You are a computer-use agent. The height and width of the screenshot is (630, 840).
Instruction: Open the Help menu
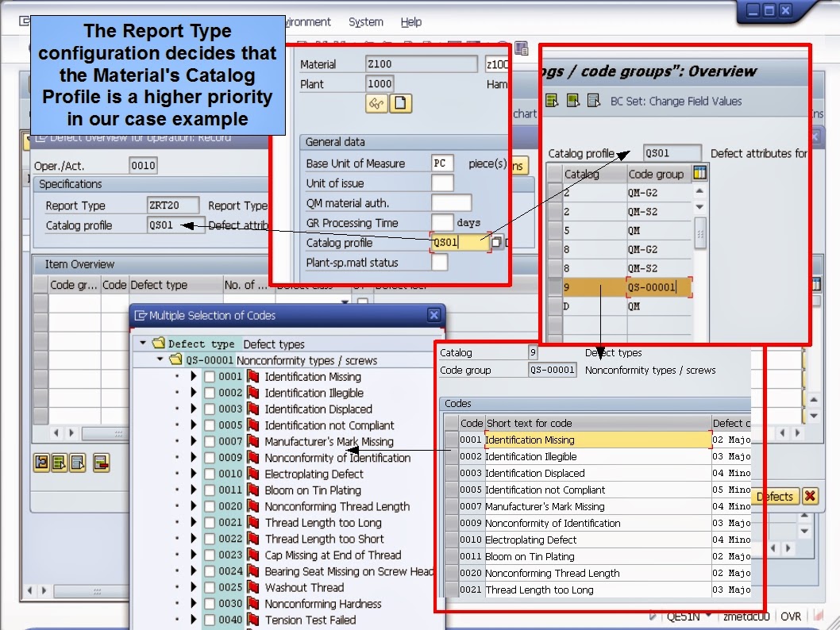coord(411,21)
